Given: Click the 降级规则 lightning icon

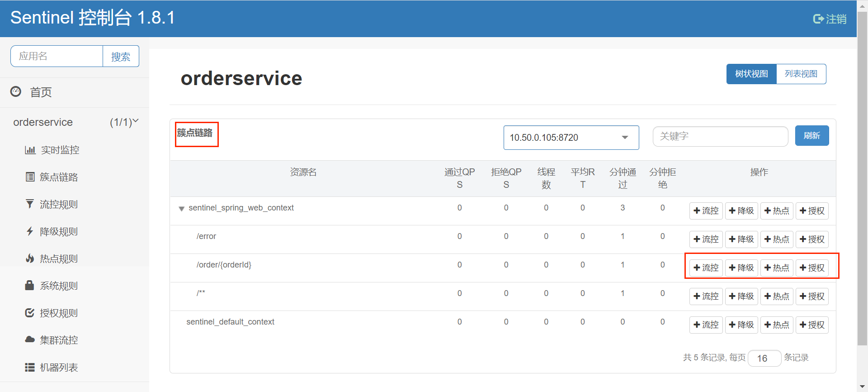Looking at the screenshot, I should pos(30,231).
